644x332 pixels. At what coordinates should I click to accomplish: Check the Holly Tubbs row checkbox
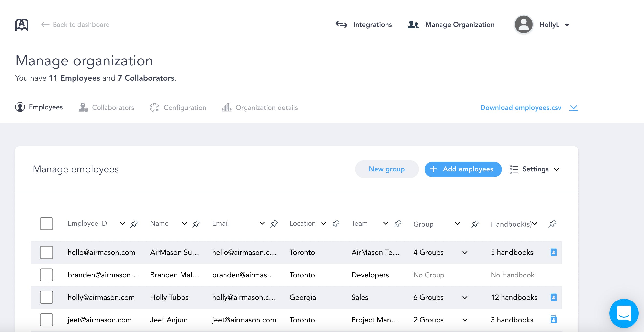[x=46, y=297]
